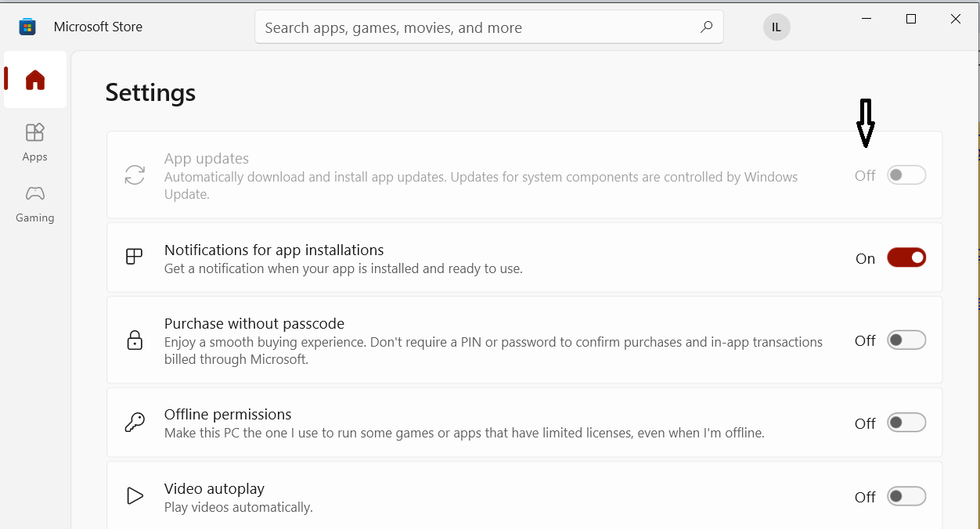
Task: Click the Offline permissions key icon
Action: tap(135, 423)
